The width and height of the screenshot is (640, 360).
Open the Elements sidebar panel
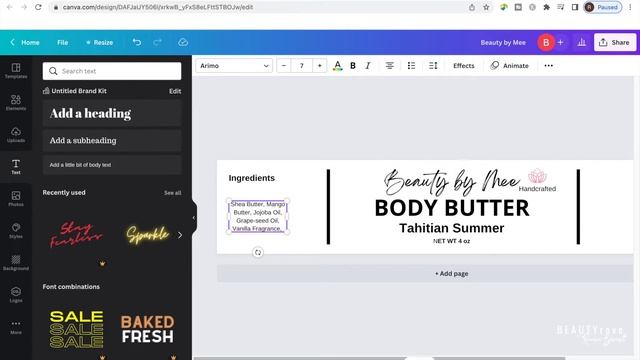pyautogui.click(x=16, y=102)
